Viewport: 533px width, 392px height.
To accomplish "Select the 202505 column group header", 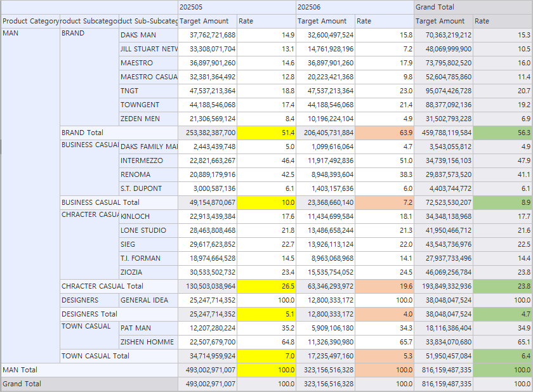I will click(237, 7).
